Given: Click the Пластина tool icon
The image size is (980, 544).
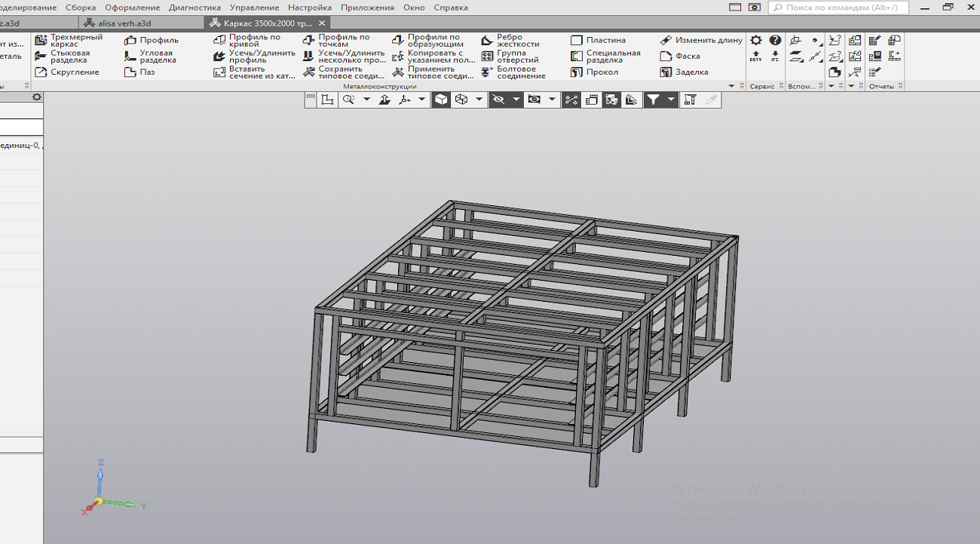Looking at the screenshot, I should coord(577,40).
